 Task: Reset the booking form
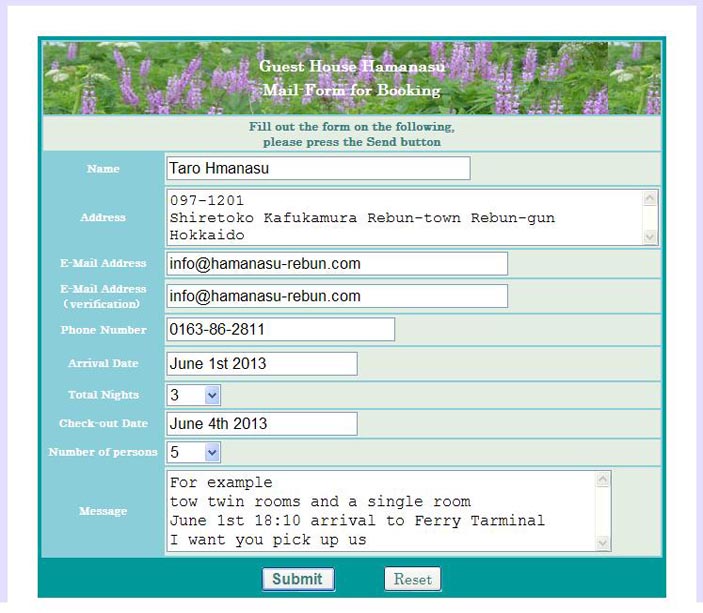pos(412,579)
